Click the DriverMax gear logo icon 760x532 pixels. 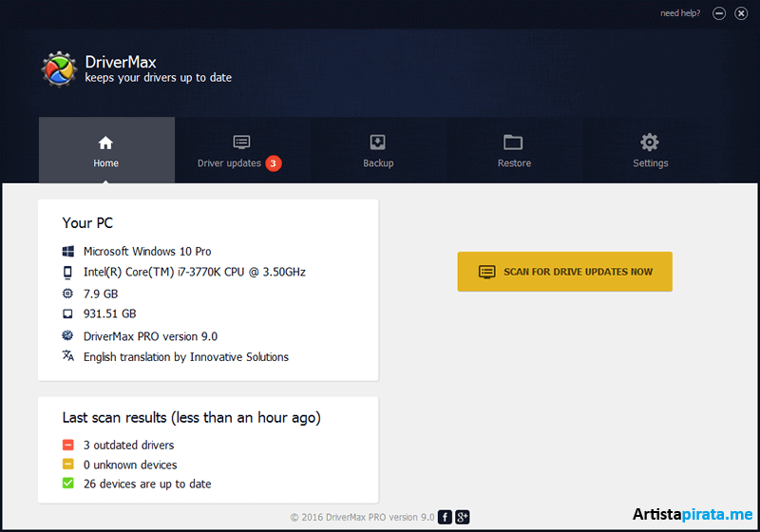click(59, 68)
